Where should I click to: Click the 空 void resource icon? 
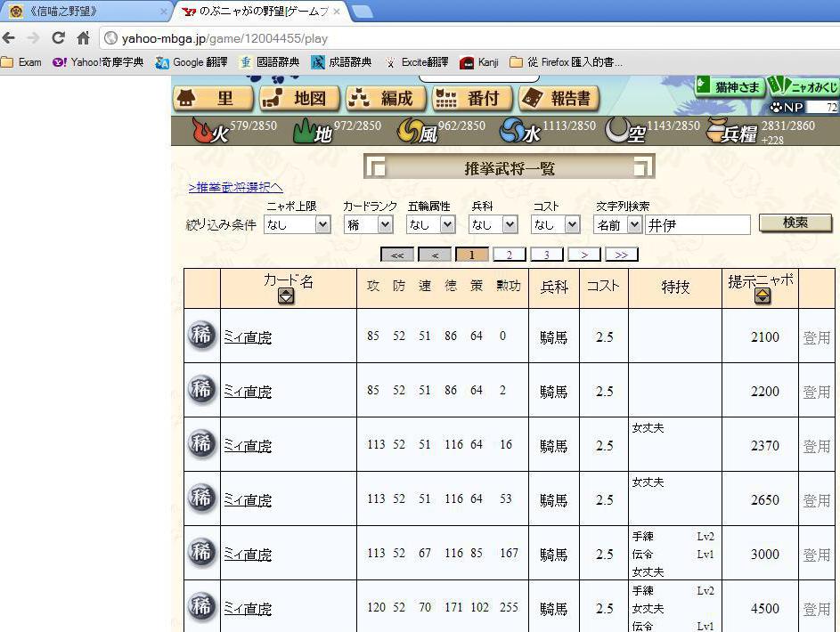(x=625, y=131)
